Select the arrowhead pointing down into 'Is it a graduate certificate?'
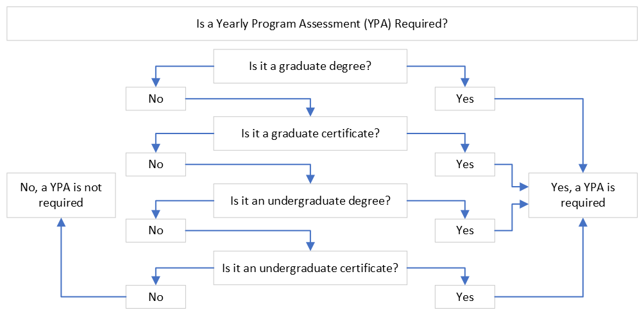The width and height of the screenshot is (644, 317). coord(310,112)
